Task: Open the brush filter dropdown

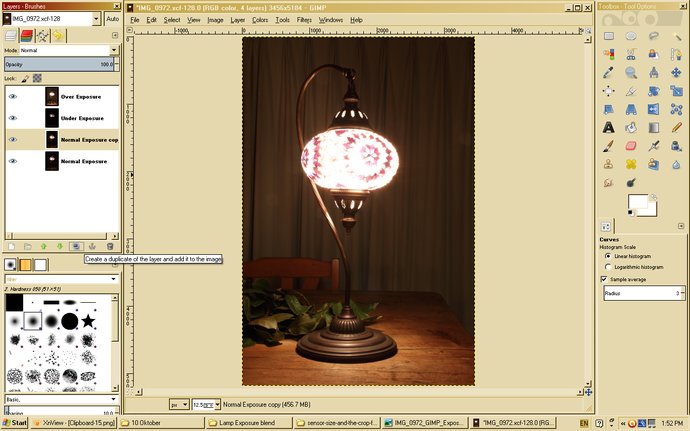Action: [114, 279]
